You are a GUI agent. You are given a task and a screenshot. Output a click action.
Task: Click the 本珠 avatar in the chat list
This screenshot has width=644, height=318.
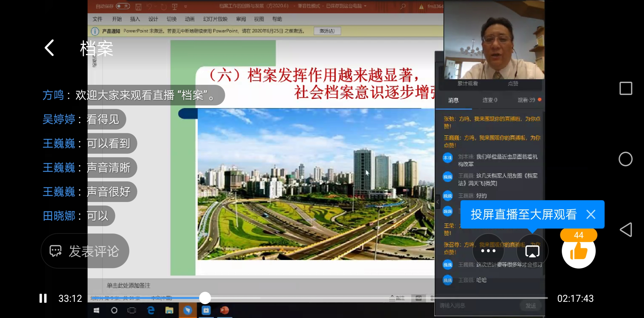pyautogui.click(x=448, y=158)
